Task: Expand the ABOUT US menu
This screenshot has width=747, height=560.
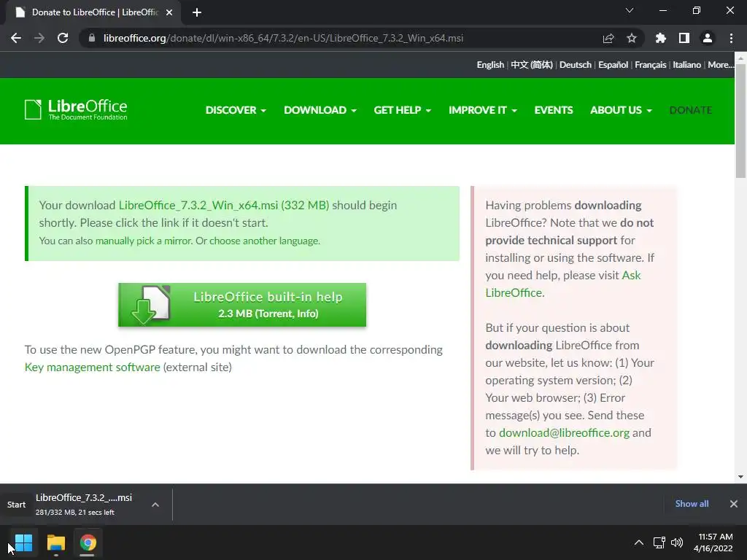Action: click(621, 110)
